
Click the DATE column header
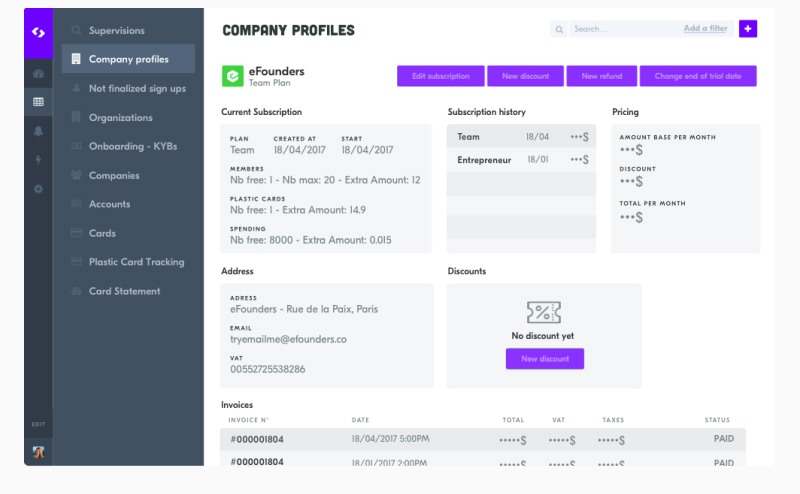(x=360, y=420)
